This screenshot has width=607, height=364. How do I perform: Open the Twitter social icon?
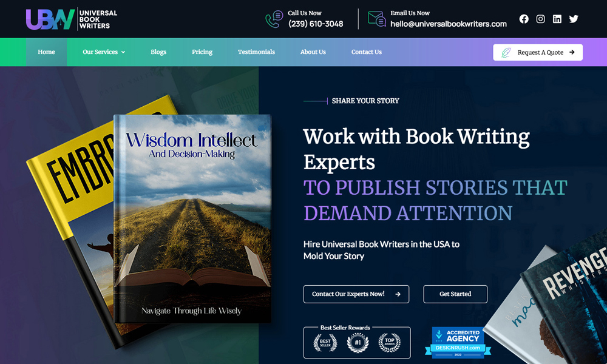pyautogui.click(x=574, y=19)
